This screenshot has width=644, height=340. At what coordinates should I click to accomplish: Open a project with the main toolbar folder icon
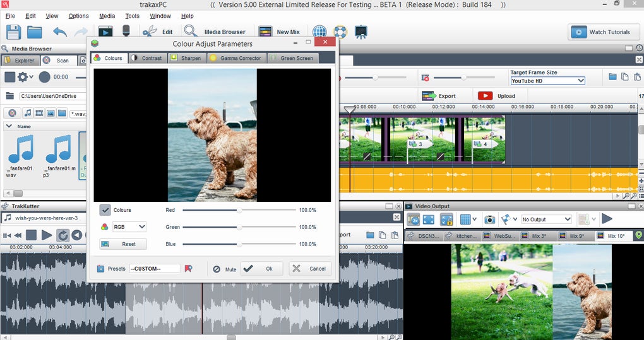pos(35,32)
